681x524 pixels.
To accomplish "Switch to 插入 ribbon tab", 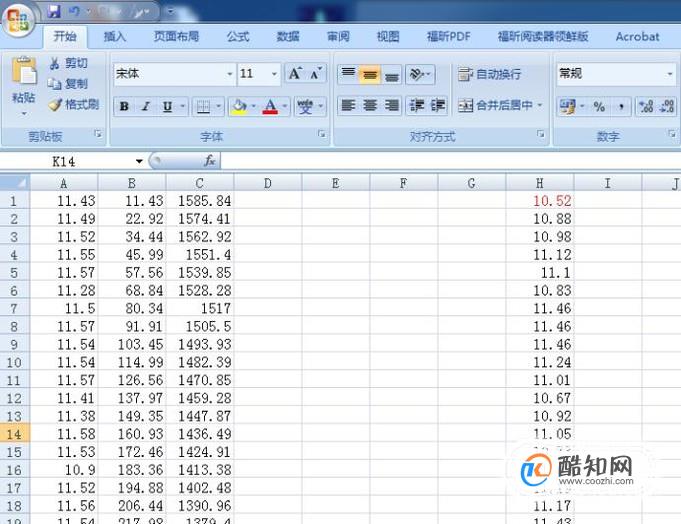I will tap(115, 37).
